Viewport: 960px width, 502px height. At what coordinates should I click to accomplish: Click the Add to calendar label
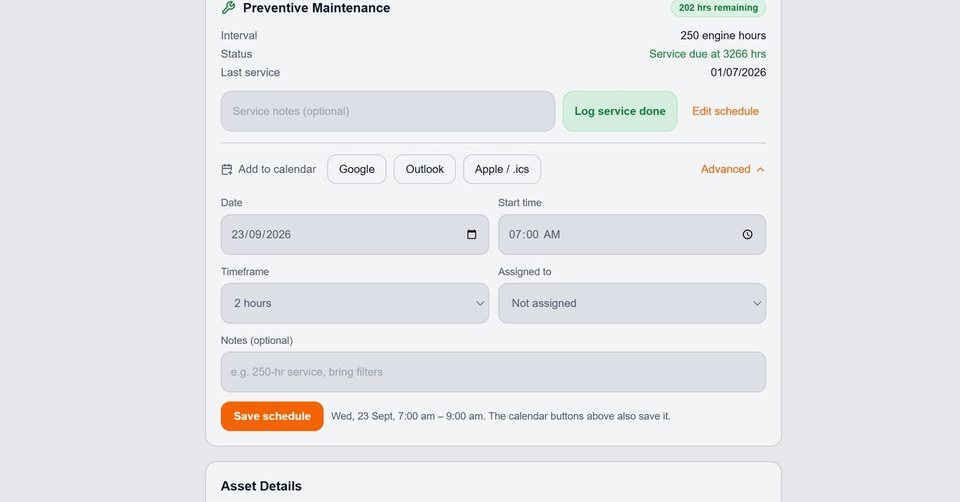277,170
